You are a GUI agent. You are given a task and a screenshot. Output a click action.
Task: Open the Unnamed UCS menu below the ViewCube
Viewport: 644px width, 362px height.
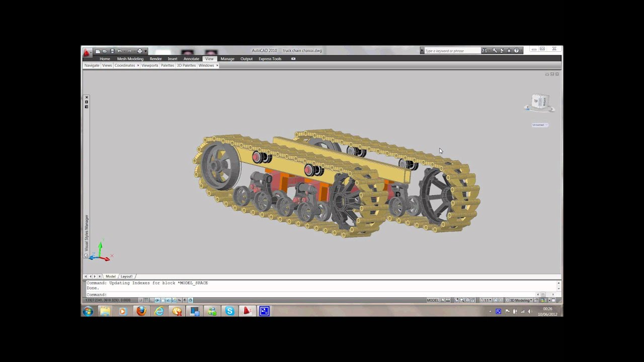pyautogui.click(x=539, y=125)
